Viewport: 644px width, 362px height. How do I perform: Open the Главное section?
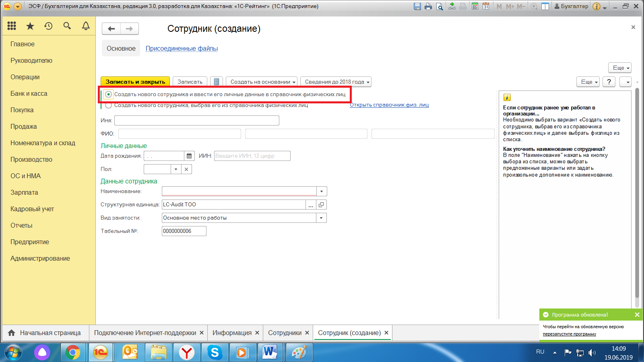click(23, 44)
